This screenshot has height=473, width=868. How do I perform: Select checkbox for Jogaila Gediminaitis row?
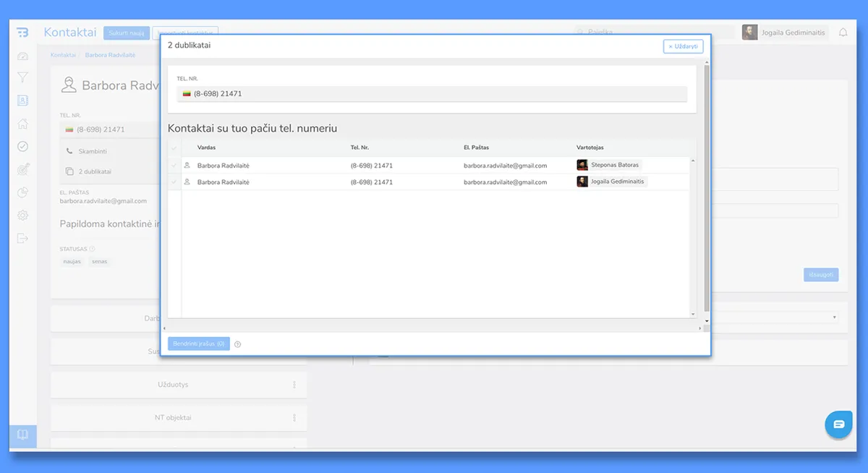coord(174,182)
